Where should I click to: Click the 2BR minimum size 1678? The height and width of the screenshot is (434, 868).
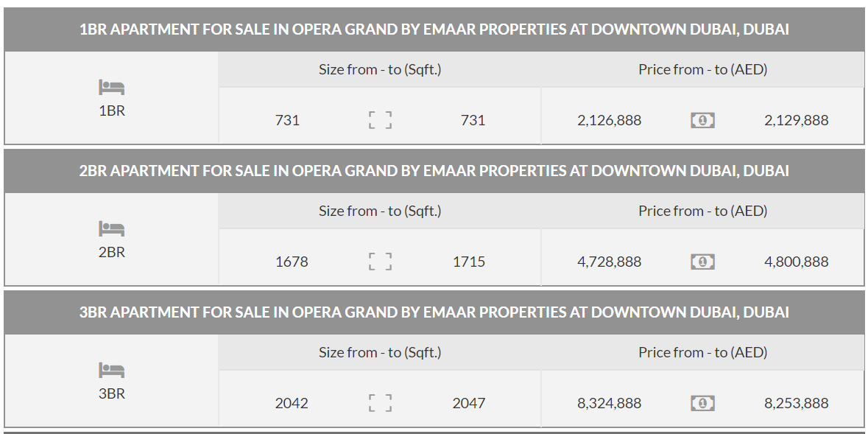(292, 262)
